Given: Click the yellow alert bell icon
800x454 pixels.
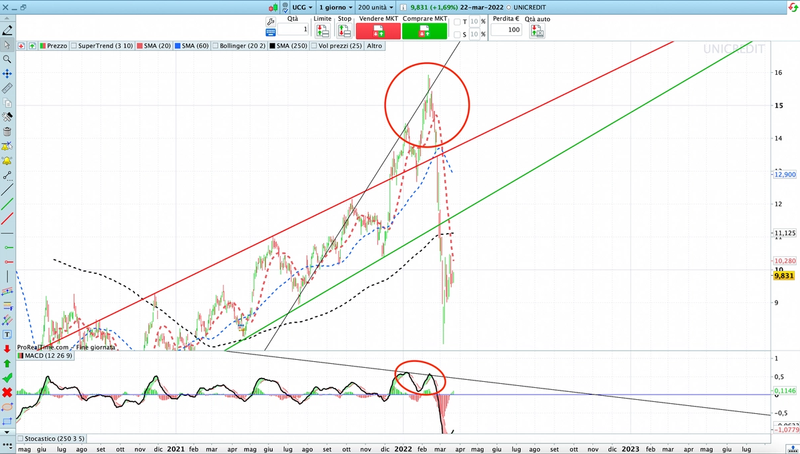Looking at the screenshot, I should tap(7, 161).
